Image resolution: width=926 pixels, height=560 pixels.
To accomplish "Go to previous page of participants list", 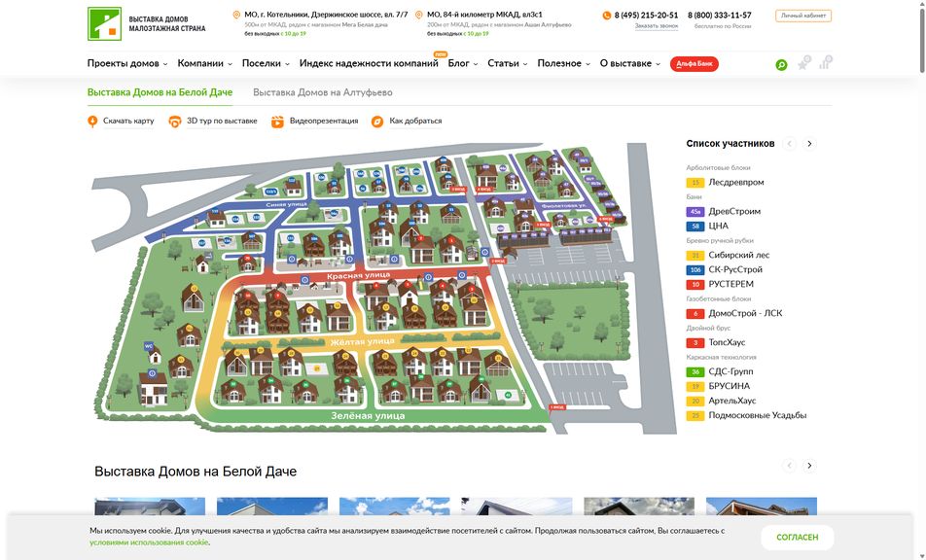I will pos(789,143).
